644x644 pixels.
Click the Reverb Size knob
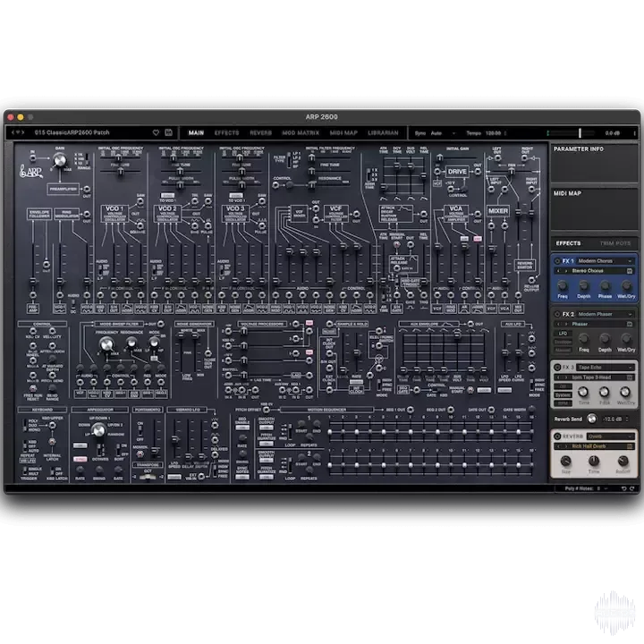pyautogui.click(x=566, y=461)
